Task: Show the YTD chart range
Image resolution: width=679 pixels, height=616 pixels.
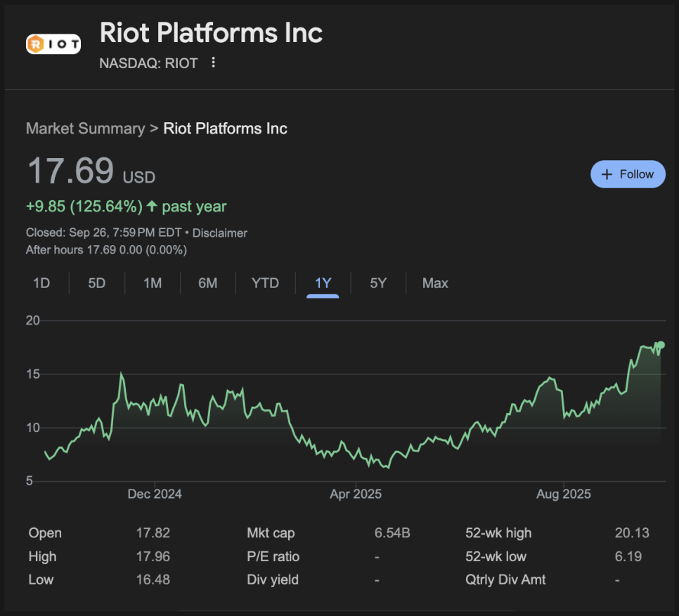Action: point(265,283)
